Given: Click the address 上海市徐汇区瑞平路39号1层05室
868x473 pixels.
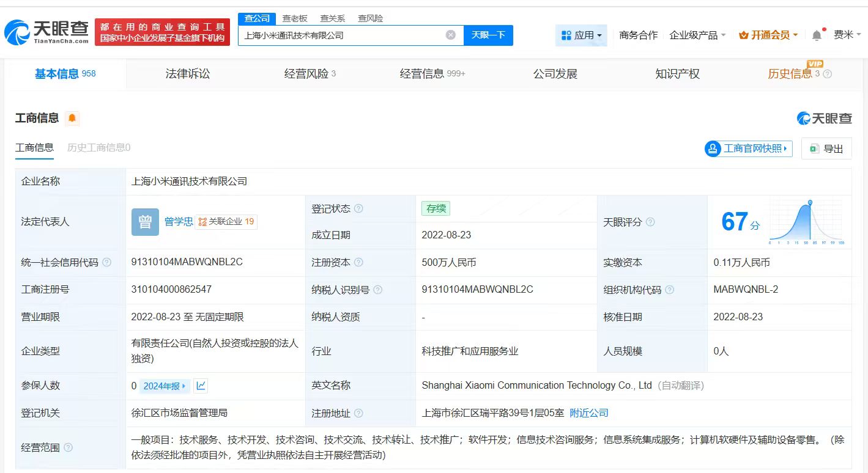Looking at the screenshot, I should tap(492, 413).
